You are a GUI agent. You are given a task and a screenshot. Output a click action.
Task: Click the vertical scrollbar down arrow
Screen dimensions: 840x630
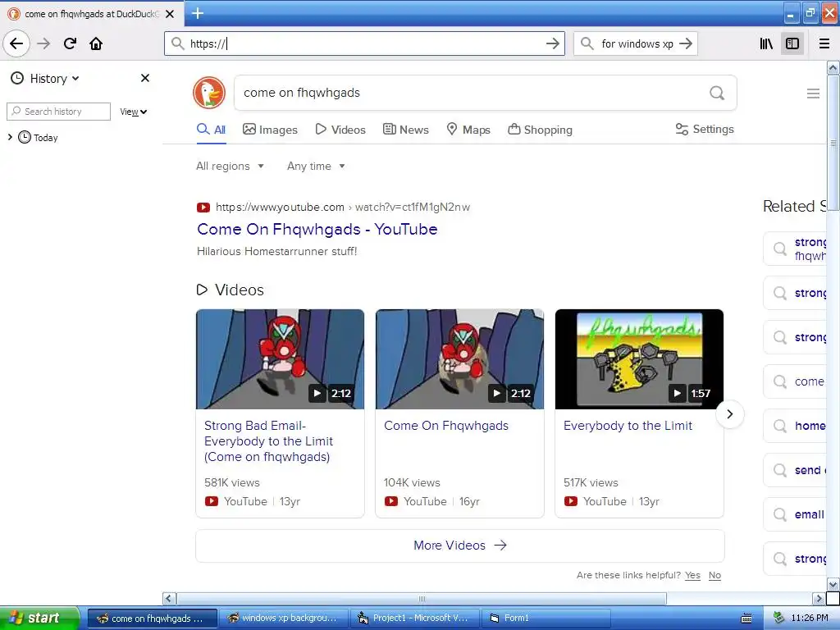point(833,583)
